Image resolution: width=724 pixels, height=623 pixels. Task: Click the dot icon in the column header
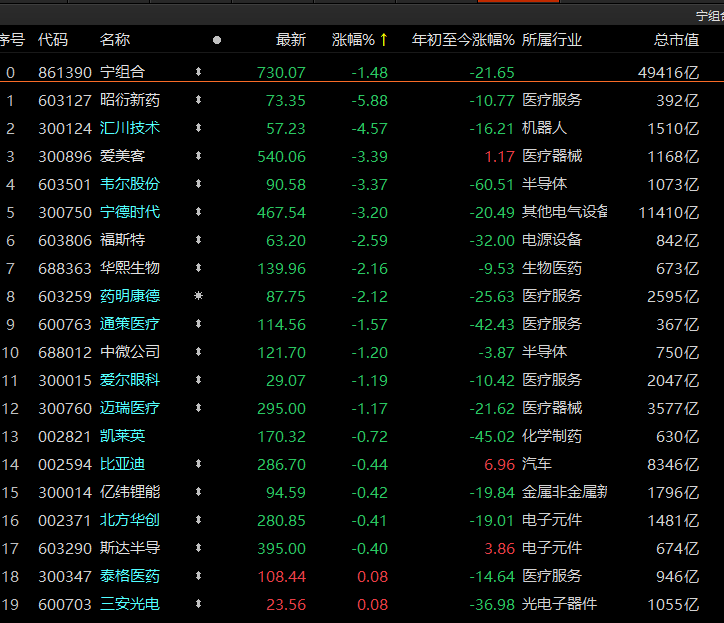(217, 41)
